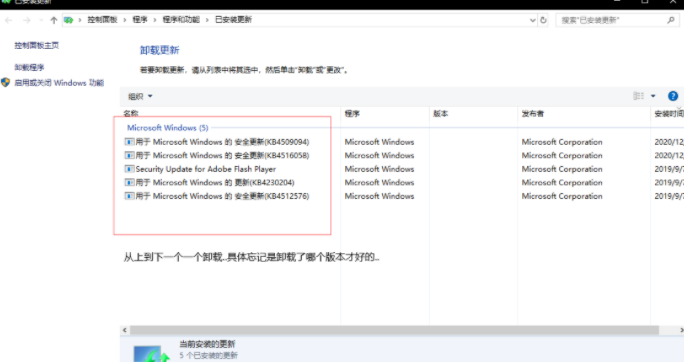This screenshot has width=684, height=362.
Task: Click Microsoft Windows program cell in KB4512576 row
Action: pos(379,196)
